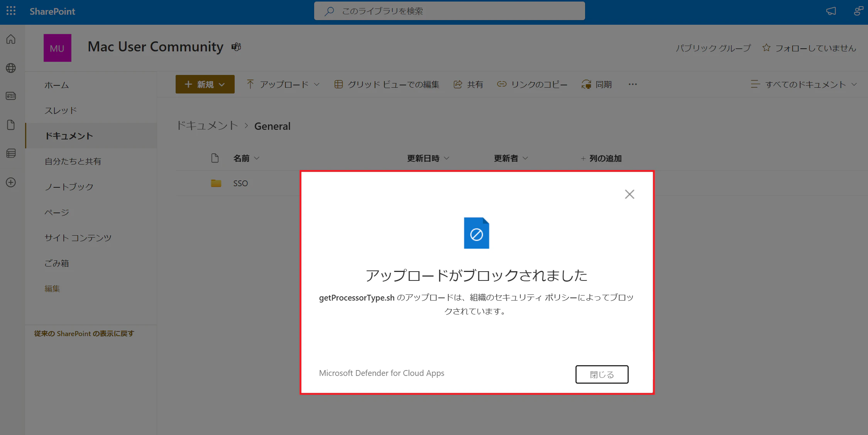This screenshot has height=435, width=868.
Task: Click the globe icon in the left rail
Action: pyautogui.click(x=11, y=68)
